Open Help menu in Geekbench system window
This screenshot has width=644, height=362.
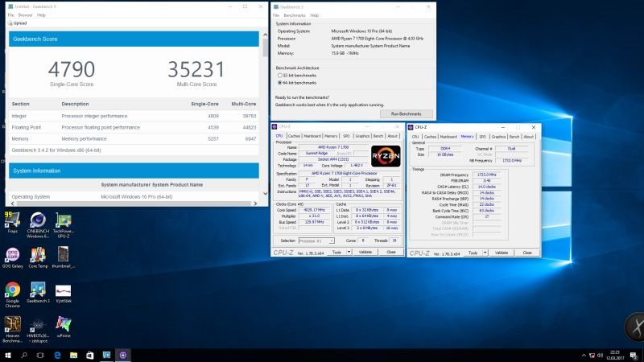[x=315, y=15]
